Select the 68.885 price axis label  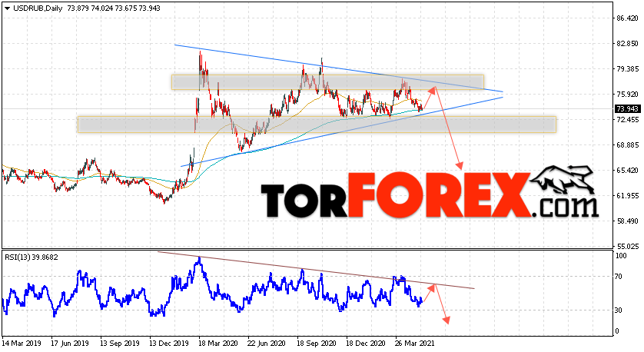click(628, 145)
